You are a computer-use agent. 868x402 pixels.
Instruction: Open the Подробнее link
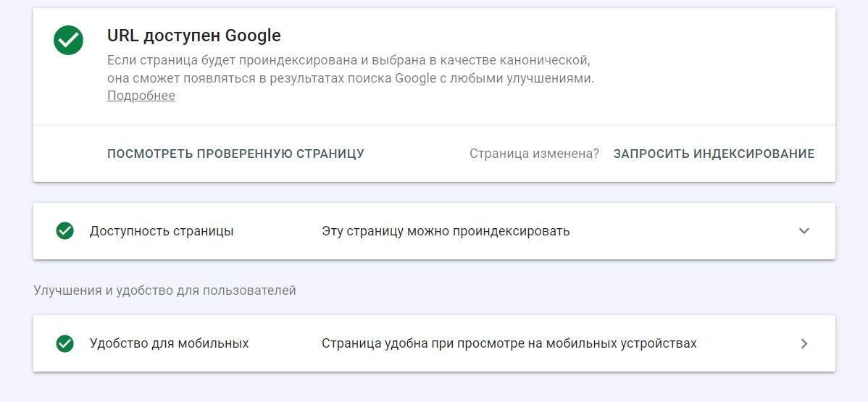click(x=141, y=96)
